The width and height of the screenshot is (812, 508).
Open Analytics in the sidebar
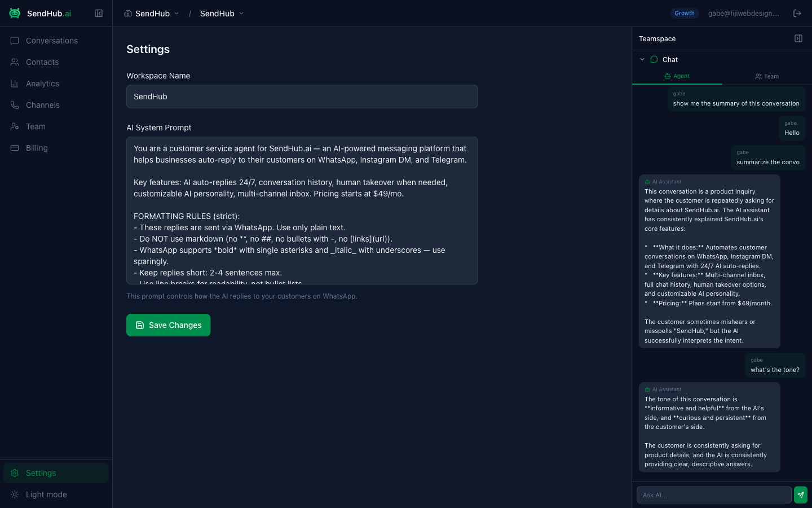(x=56, y=84)
